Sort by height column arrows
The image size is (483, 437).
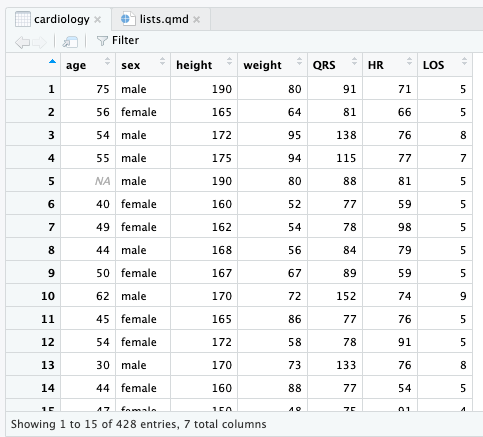pyautogui.click(x=229, y=61)
